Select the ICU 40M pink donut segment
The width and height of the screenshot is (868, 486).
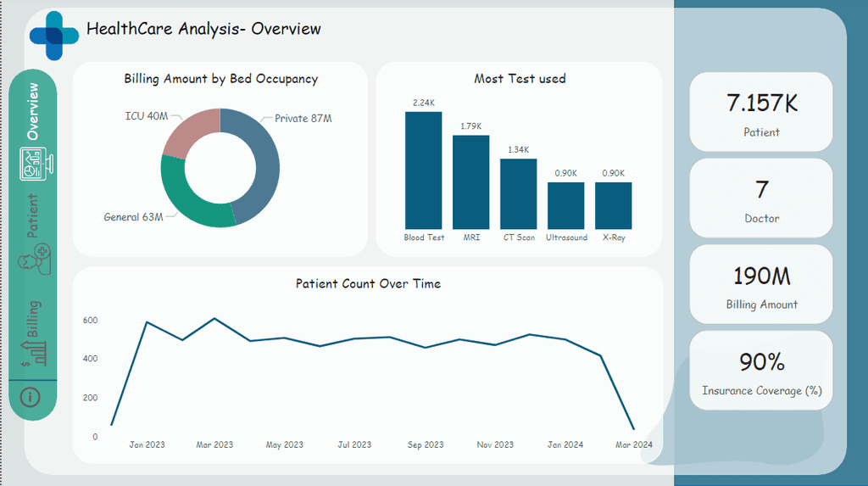[x=191, y=131]
